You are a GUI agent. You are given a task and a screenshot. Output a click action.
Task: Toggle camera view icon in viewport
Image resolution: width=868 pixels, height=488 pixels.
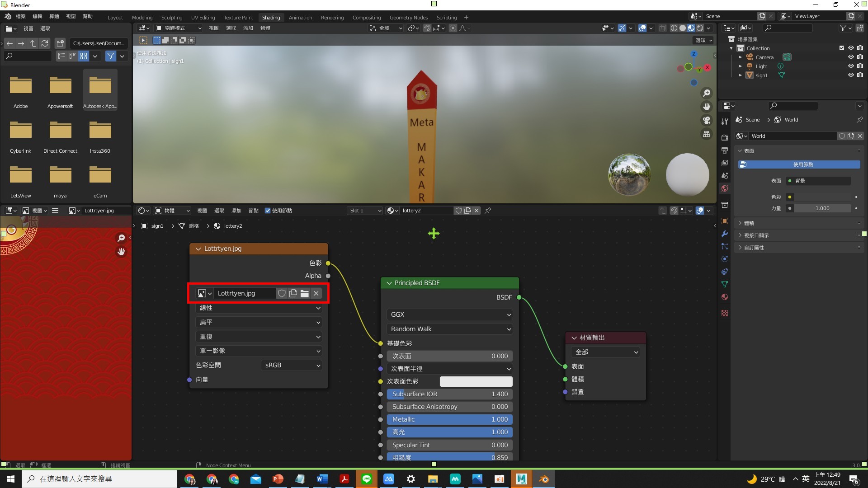click(x=706, y=120)
